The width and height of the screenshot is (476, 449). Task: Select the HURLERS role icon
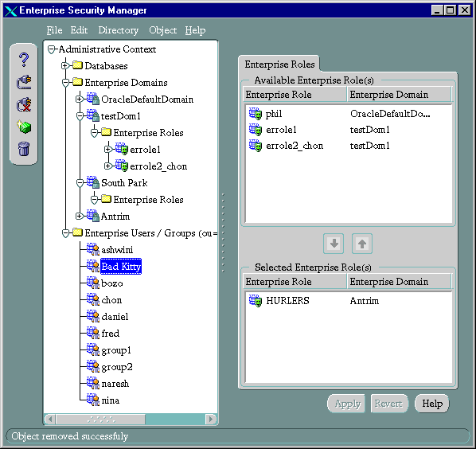click(255, 301)
